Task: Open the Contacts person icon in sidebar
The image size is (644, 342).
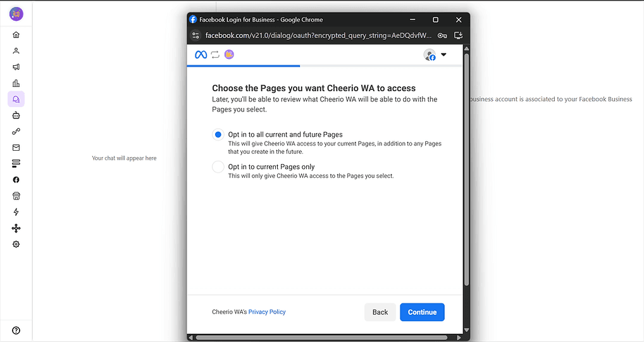Action: pos(16,51)
